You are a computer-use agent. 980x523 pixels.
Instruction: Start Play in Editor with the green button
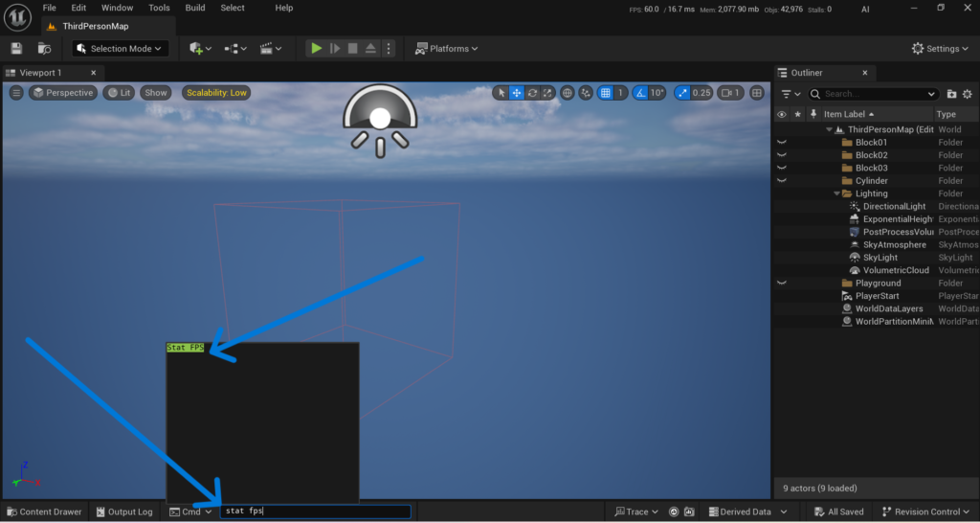coord(317,48)
